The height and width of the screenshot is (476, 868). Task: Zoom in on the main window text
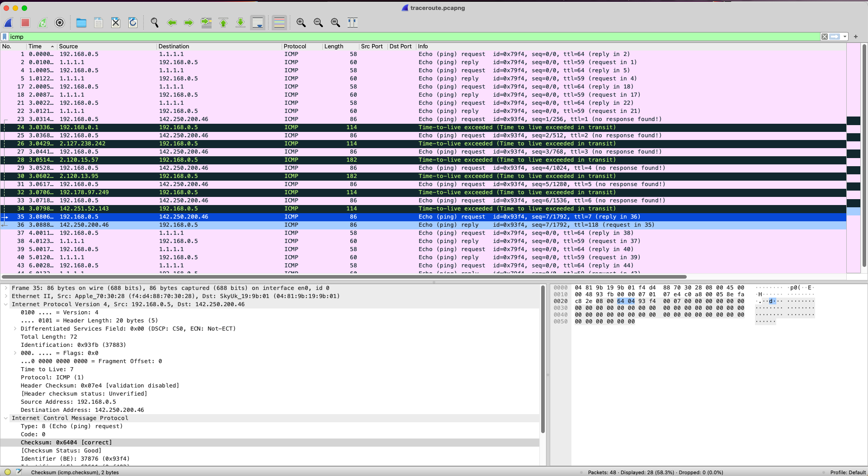301,23
